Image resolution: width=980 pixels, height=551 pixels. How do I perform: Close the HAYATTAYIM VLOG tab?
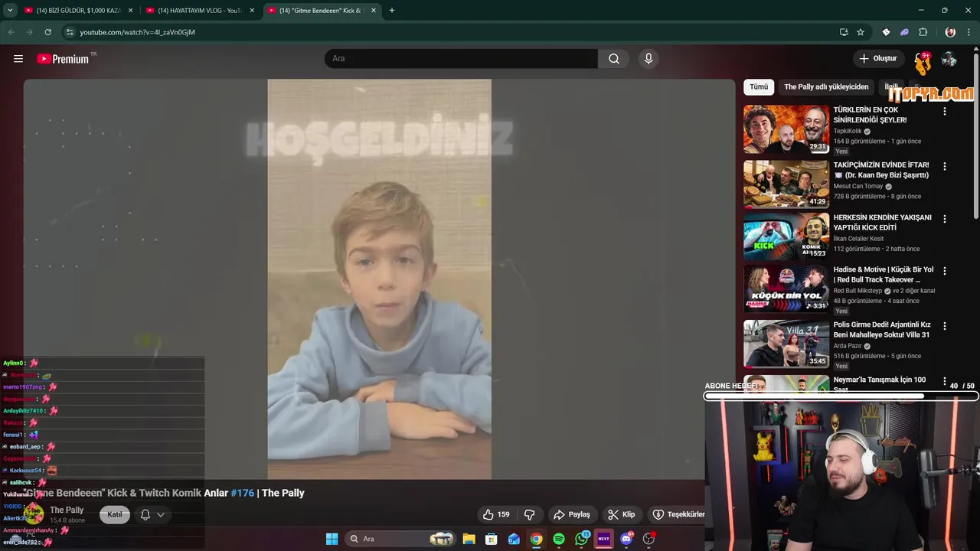[252, 11]
